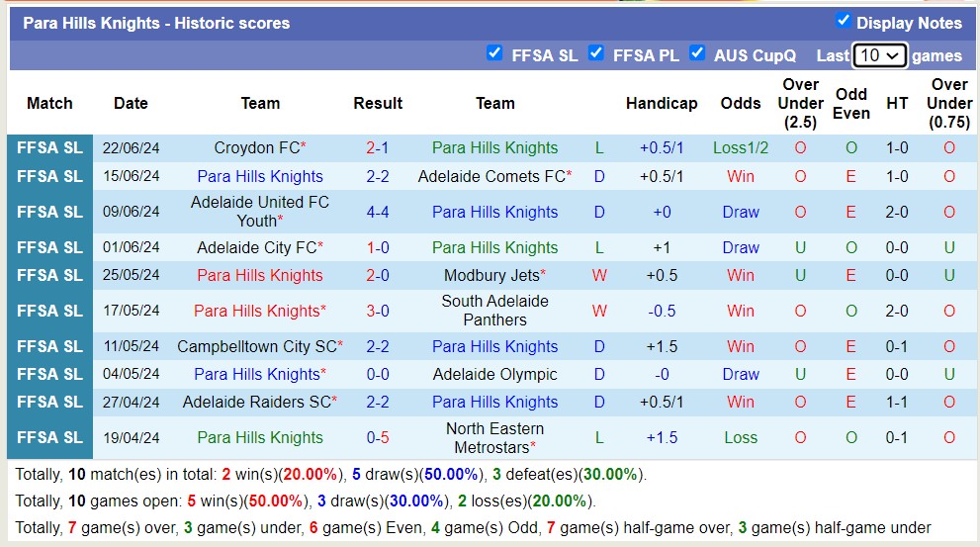This screenshot has width=980, height=547.
Task: Open Adelaide United FC Youth team page
Action: [x=256, y=211]
